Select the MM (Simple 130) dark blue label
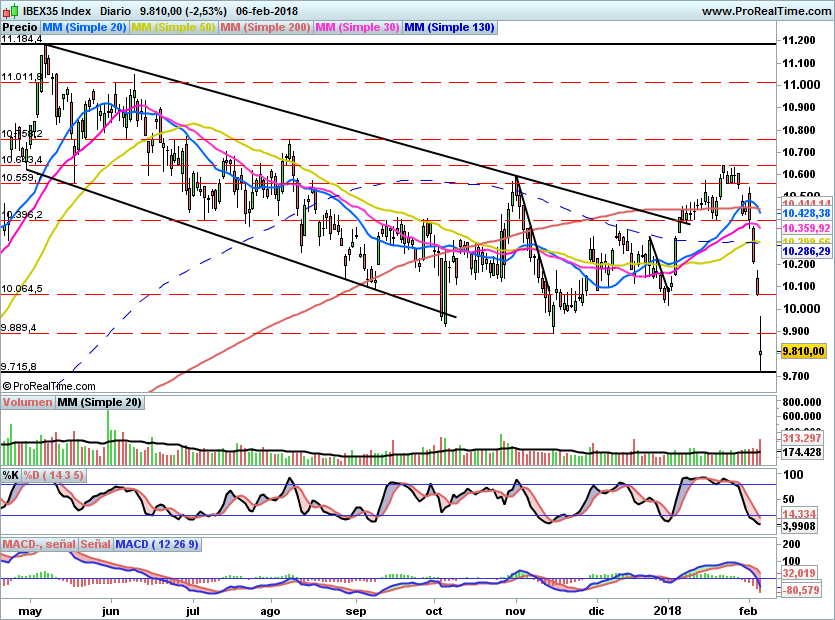This screenshot has height=620, width=835. pyautogui.click(x=449, y=28)
